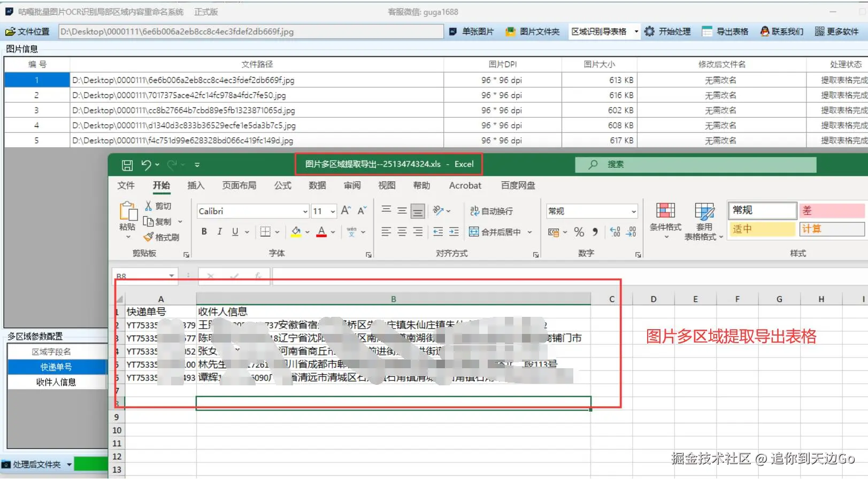Toggle Bold formatting
The image size is (868, 479).
tap(204, 232)
